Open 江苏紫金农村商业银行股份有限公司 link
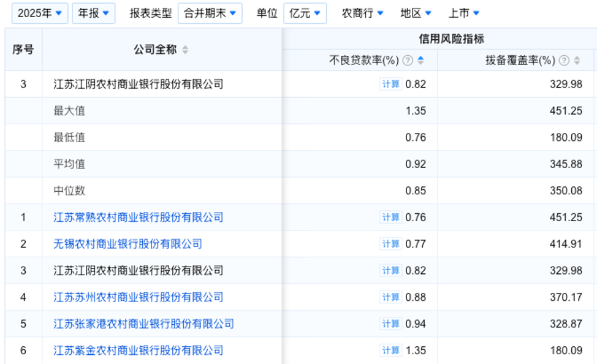Viewport: 597px width, 364px height. coord(138,351)
